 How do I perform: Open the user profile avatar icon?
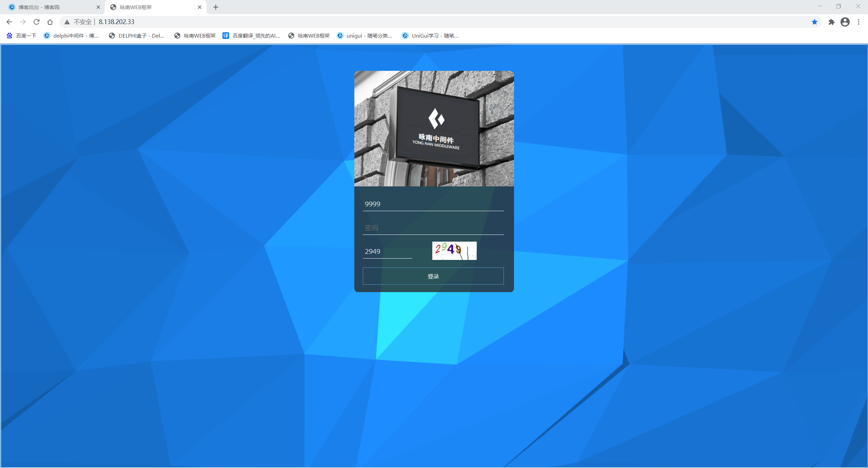pyautogui.click(x=845, y=22)
